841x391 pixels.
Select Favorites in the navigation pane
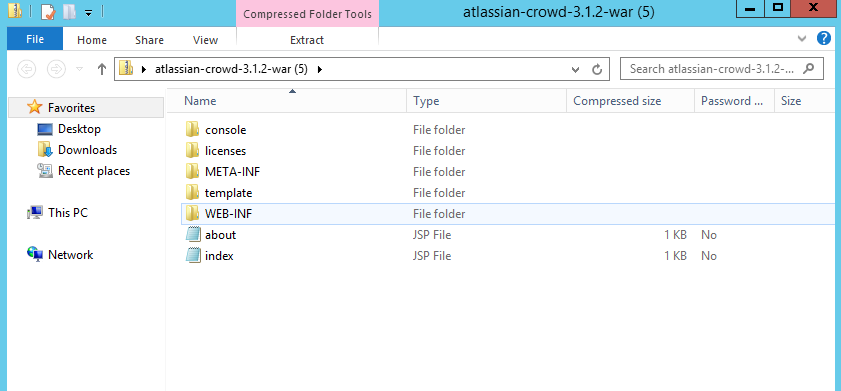coord(71,108)
